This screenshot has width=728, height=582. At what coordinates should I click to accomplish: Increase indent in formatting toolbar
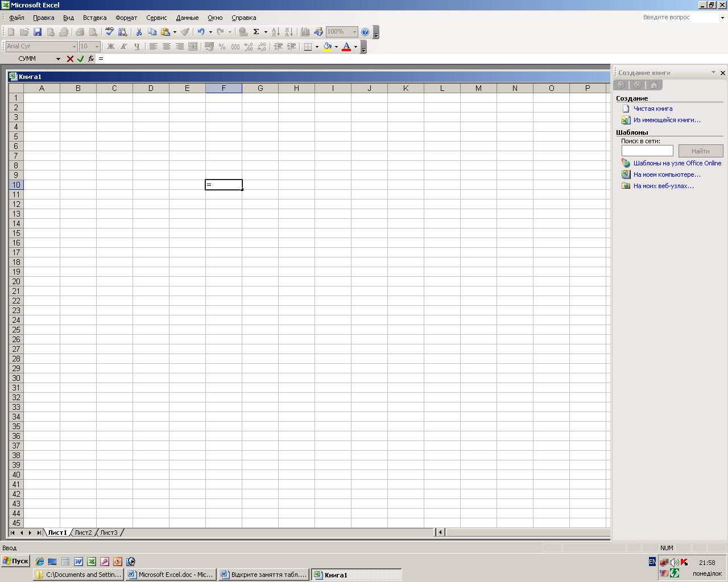point(291,47)
